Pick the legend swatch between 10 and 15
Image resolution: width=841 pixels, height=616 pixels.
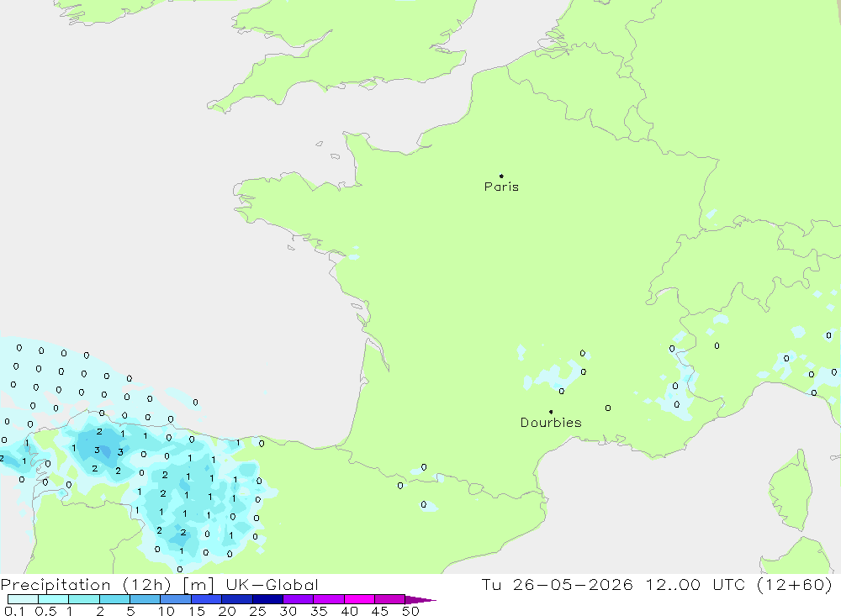tap(176, 599)
